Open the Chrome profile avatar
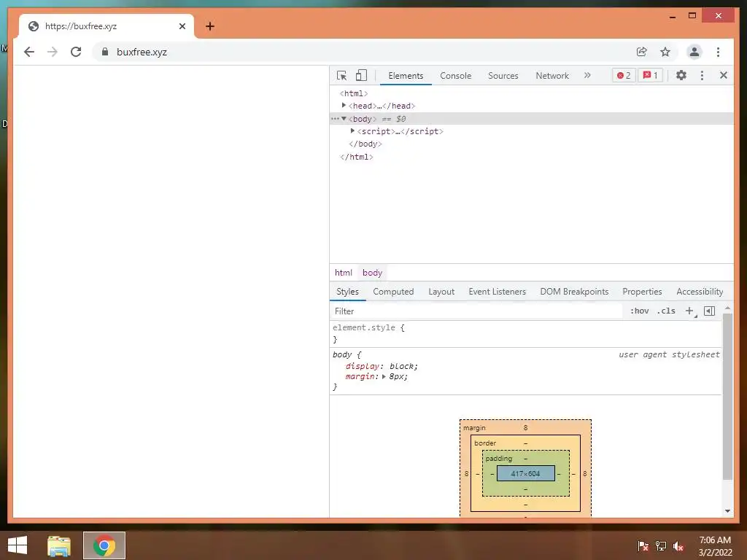The height and width of the screenshot is (560, 747). 694,52
